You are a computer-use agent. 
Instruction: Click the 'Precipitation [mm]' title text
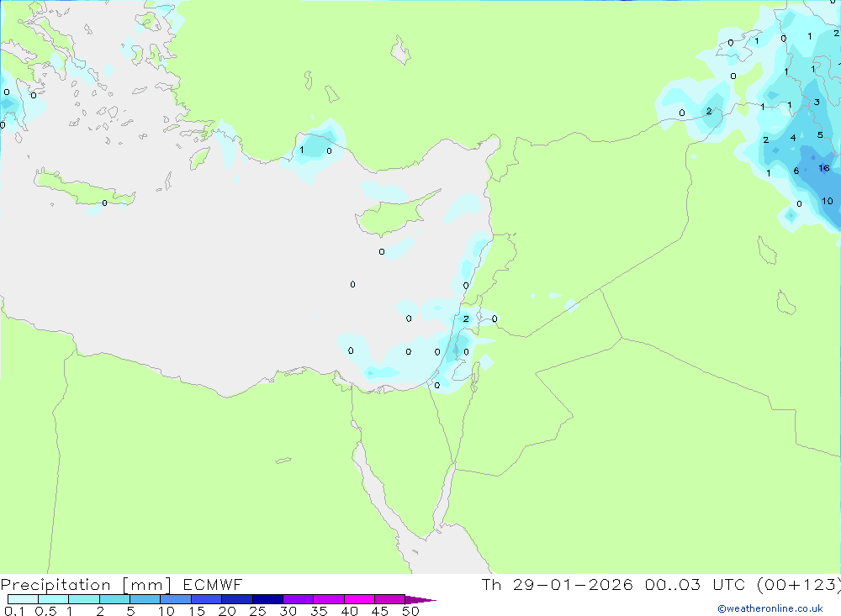pyautogui.click(x=86, y=585)
